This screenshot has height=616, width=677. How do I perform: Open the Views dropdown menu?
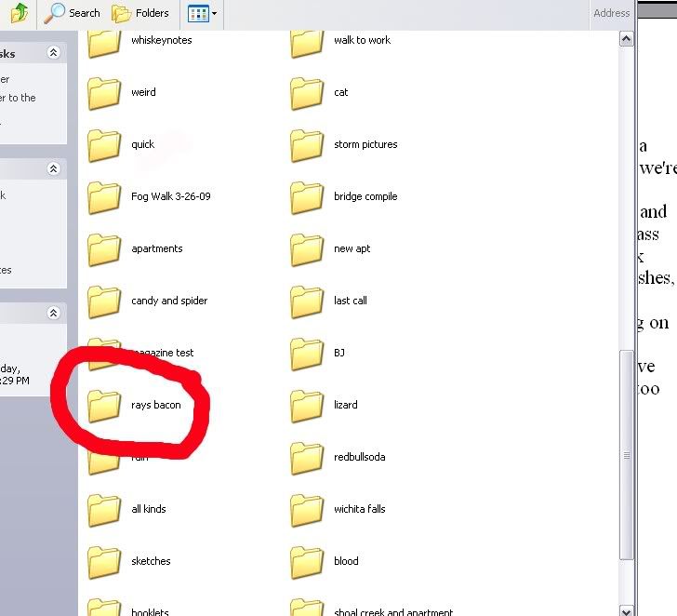tap(203, 13)
